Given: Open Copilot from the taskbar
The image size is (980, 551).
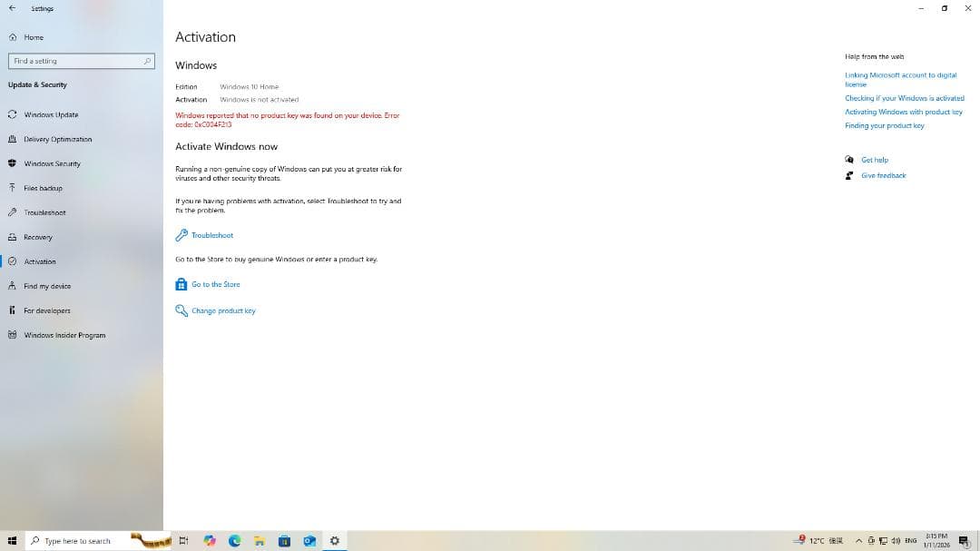Looking at the screenshot, I should coord(210,541).
